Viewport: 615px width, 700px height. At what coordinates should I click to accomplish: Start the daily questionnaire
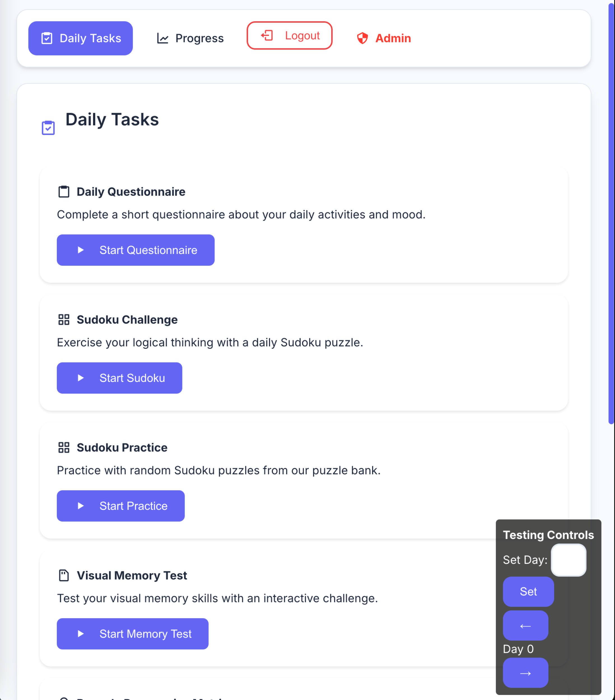136,250
